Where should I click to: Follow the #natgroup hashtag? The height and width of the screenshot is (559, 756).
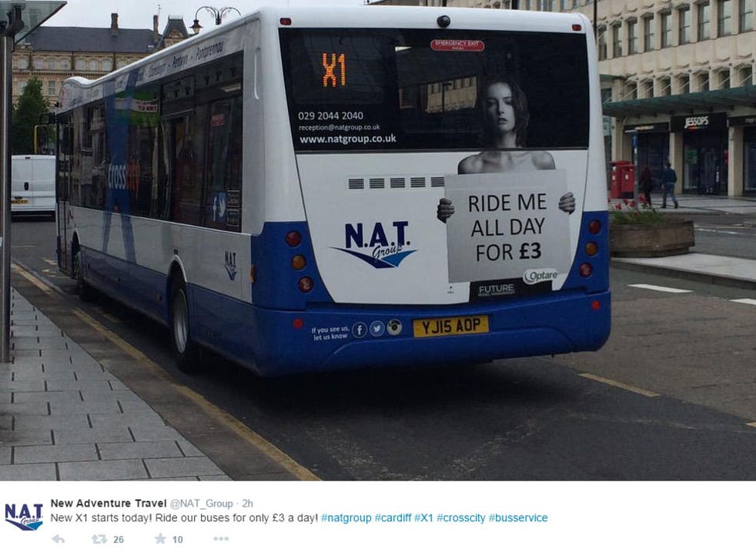click(x=346, y=518)
